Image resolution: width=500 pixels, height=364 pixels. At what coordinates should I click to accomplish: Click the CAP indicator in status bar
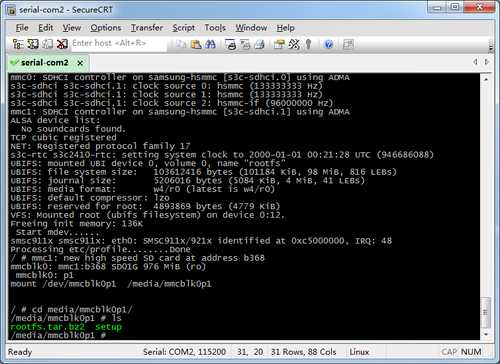[449, 352]
